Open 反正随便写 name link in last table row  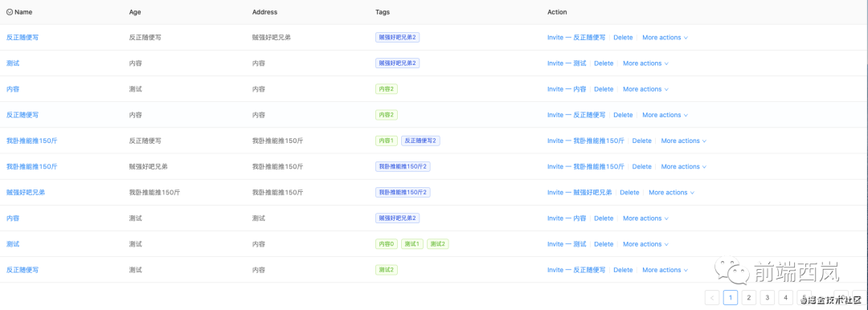(23, 270)
